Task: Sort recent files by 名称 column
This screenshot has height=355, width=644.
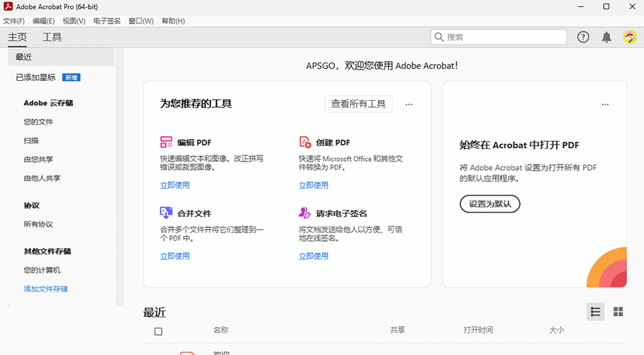Action: 221,330
